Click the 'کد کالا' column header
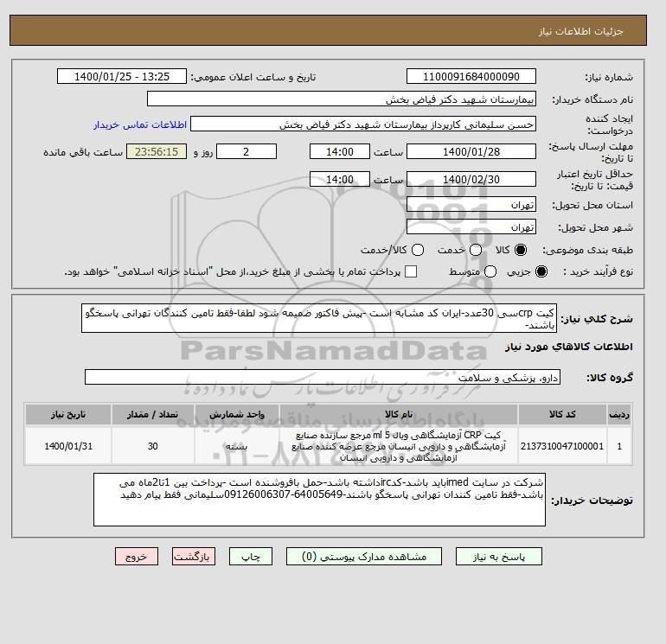 (562, 414)
